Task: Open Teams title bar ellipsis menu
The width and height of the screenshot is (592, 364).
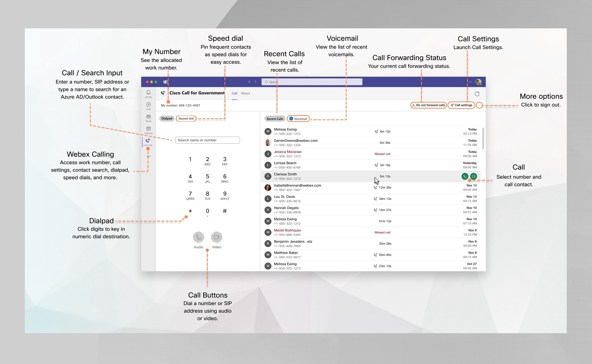Action: tap(470, 82)
